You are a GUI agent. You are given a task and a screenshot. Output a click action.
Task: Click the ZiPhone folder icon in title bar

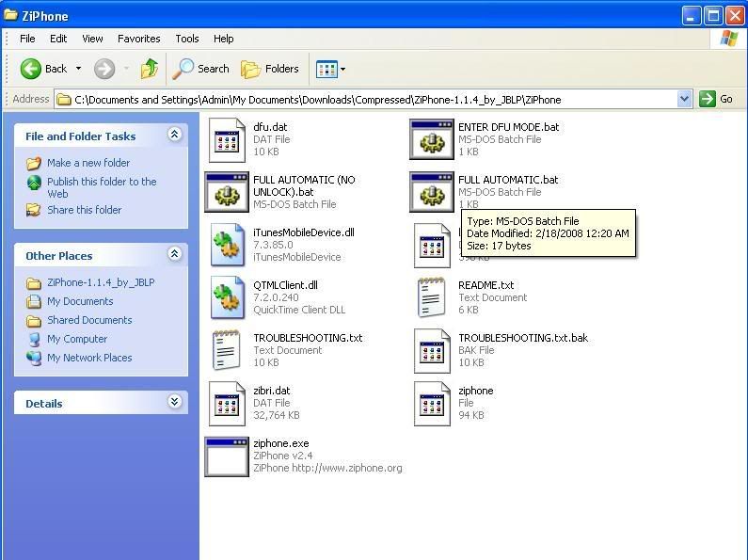coord(10,15)
